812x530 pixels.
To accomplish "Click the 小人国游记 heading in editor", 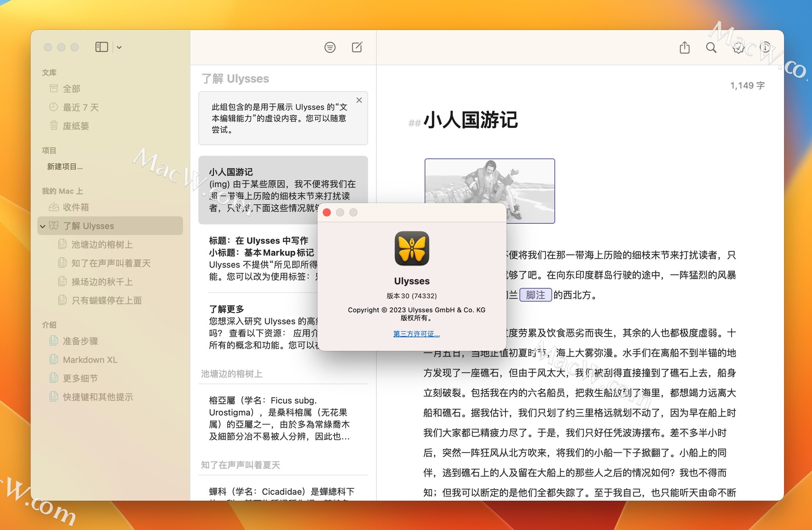I will 471,120.
